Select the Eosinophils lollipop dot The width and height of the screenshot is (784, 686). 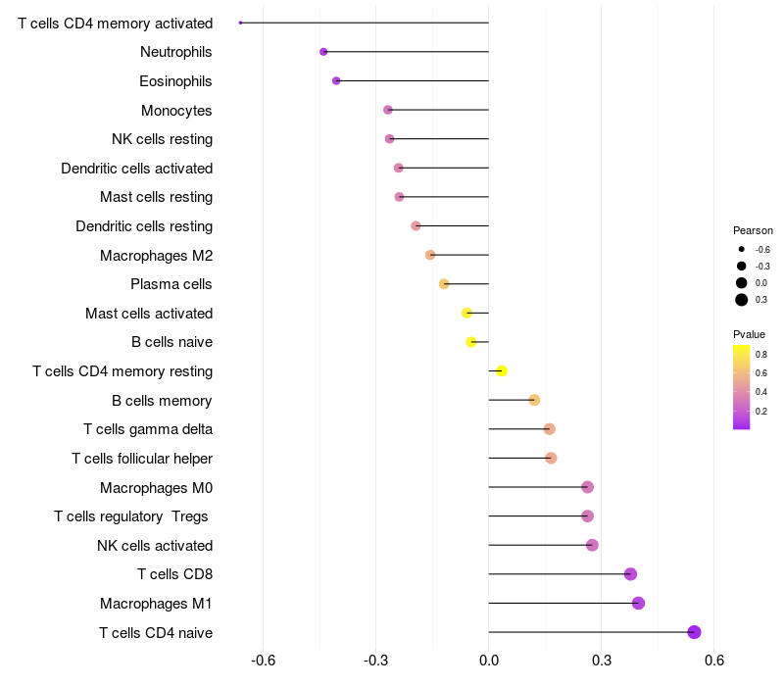336,80
